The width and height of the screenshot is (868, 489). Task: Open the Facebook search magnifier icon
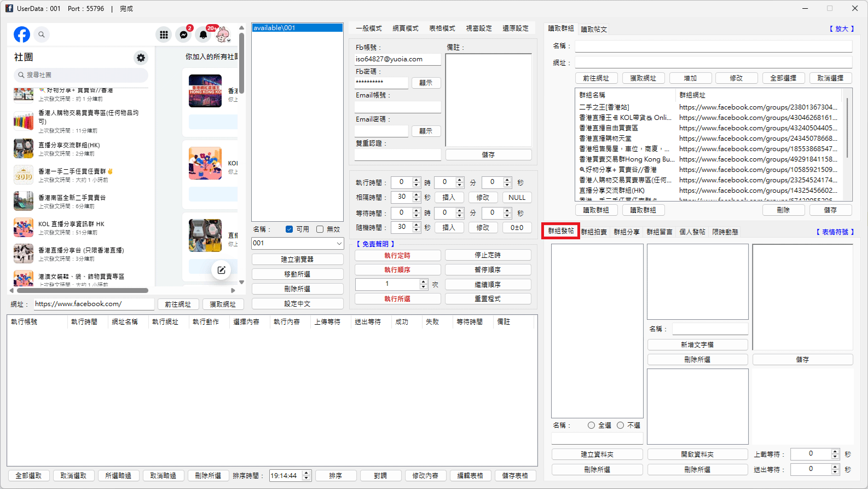coord(42,34)
